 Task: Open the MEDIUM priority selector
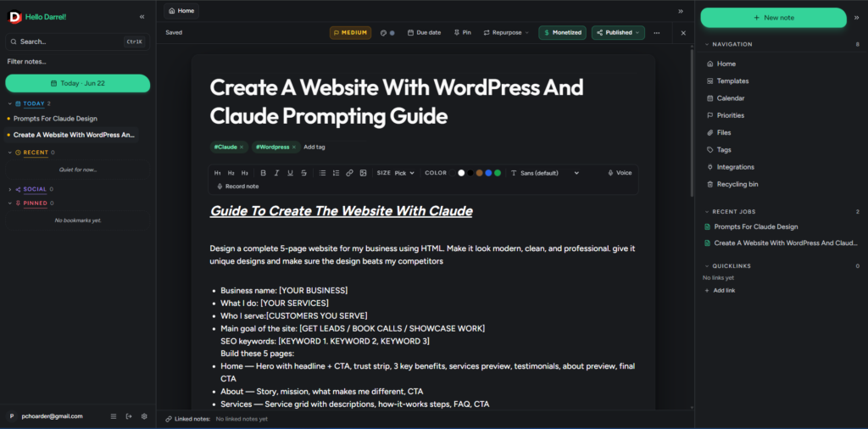tap(350, 33)
